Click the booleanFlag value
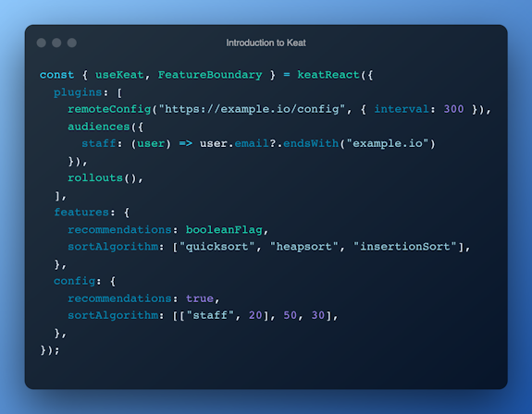This screenshot has width=532, height=414. click(224, 230)
